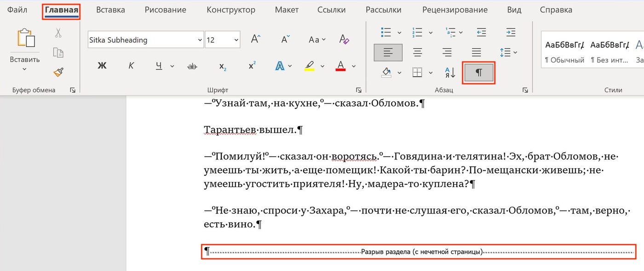Open font size dropdown arrow
This screenshot has height=271, width=644.
point(236,40)
